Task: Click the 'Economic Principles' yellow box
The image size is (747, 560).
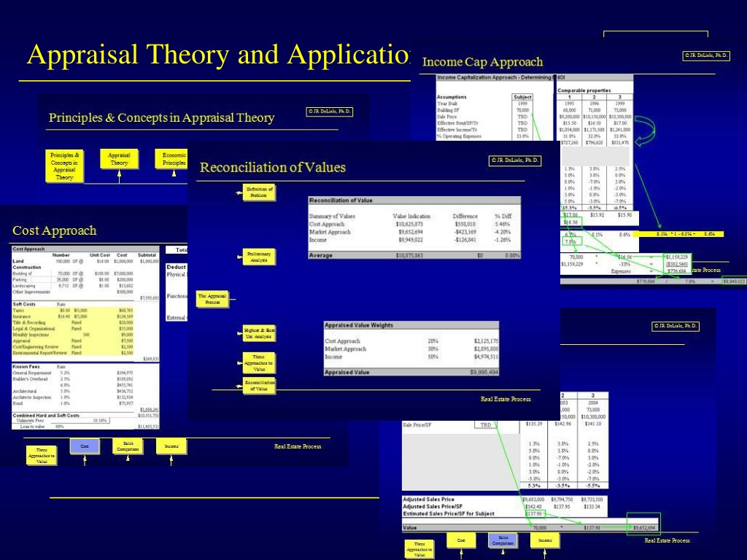Action: (172, 159)
